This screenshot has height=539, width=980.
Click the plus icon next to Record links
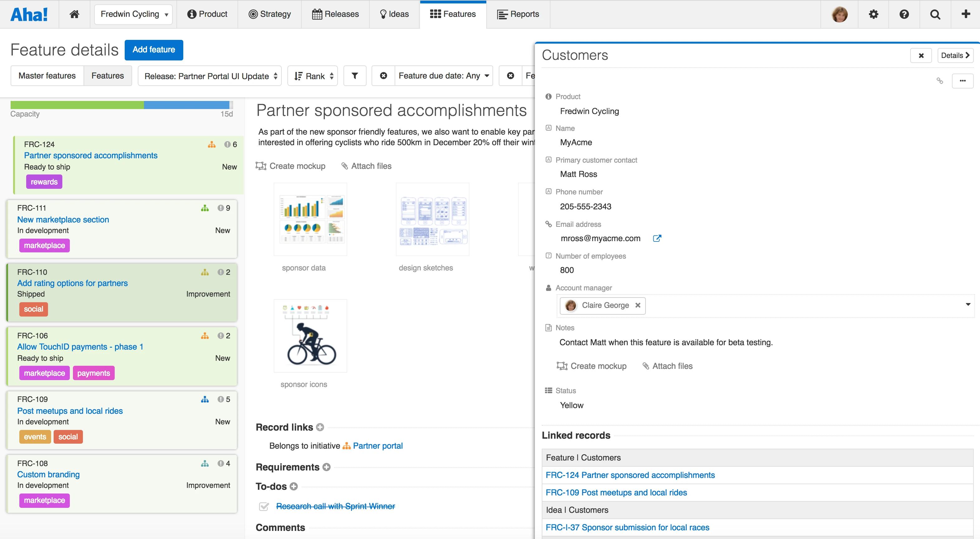point(320,427)
